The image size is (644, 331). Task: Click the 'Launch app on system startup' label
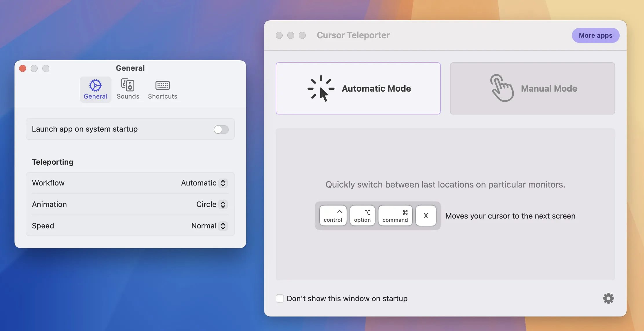tap(85, 129)
